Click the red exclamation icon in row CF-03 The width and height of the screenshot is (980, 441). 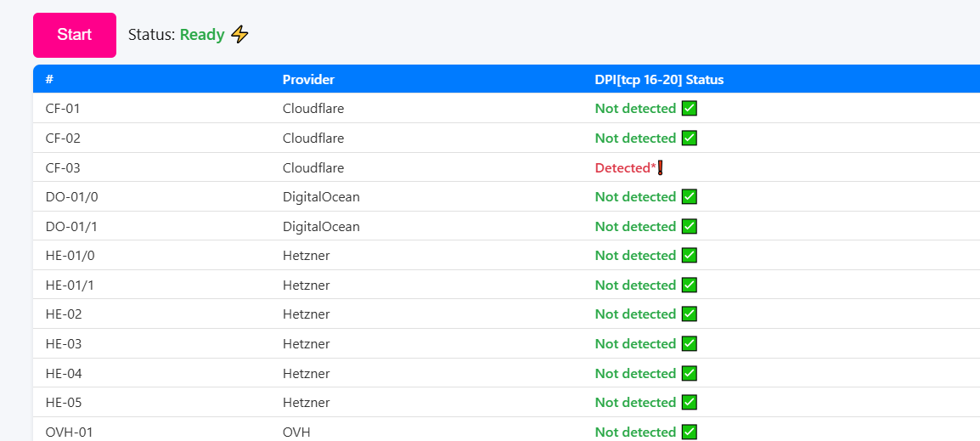tap(660, 167)
